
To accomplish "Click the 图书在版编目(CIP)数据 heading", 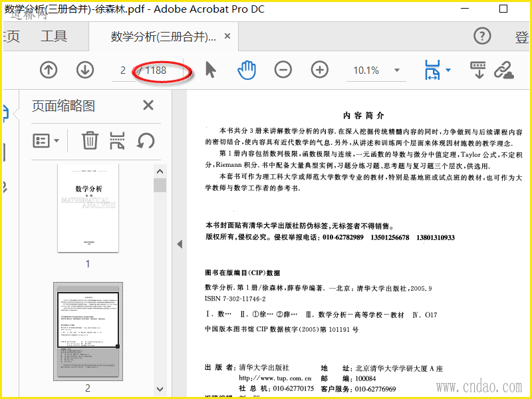I will [x=243, y=273].
